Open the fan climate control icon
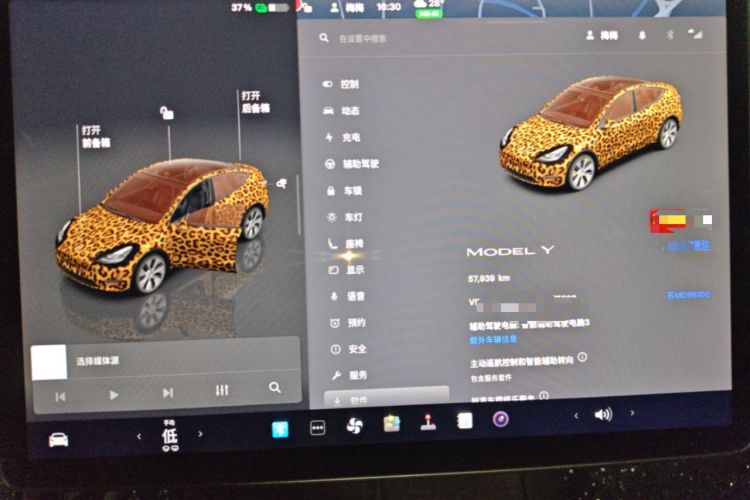This screenshot has height=500, width=750. pos(354,425)
